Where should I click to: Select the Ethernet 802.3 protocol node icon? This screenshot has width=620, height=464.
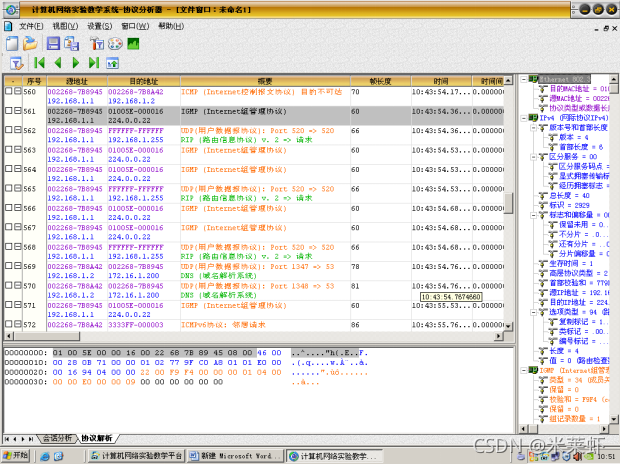pos(533,79)
